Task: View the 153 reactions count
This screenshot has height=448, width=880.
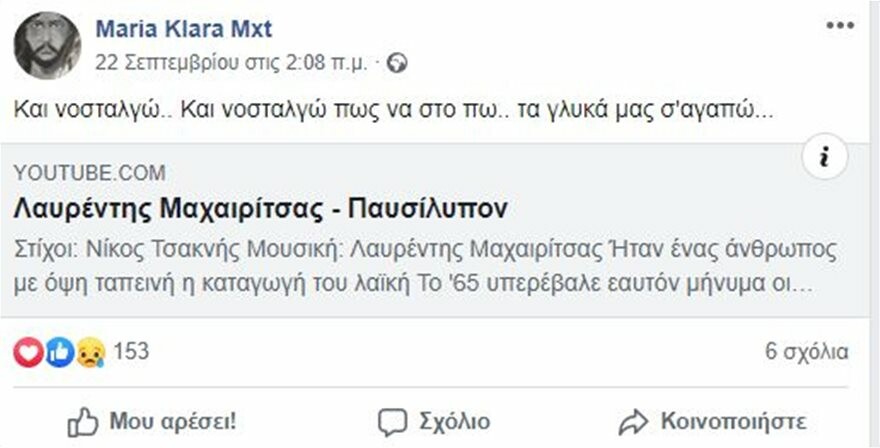Action: 131,352
